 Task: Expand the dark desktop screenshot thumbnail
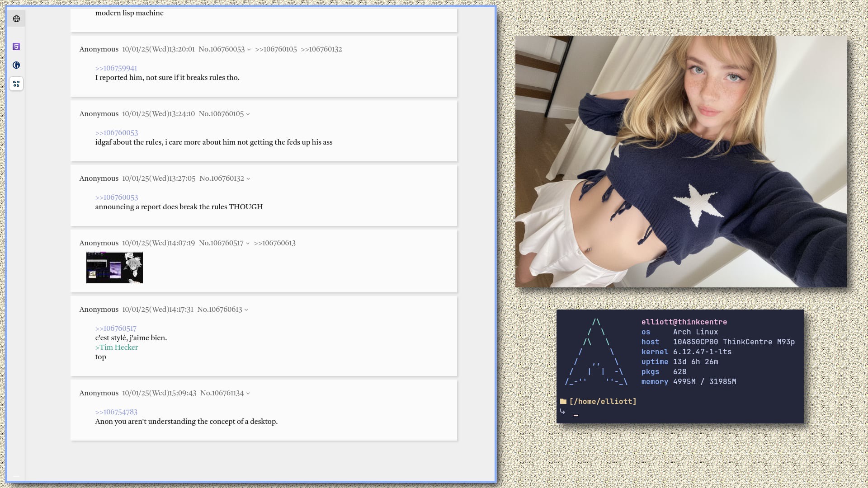(x=114, y=267)
